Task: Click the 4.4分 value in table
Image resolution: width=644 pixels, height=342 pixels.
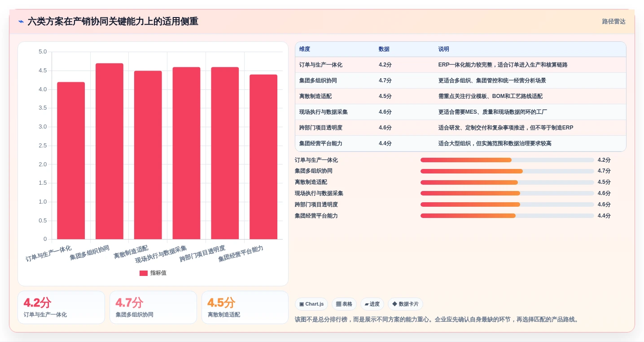Action: 385,143
